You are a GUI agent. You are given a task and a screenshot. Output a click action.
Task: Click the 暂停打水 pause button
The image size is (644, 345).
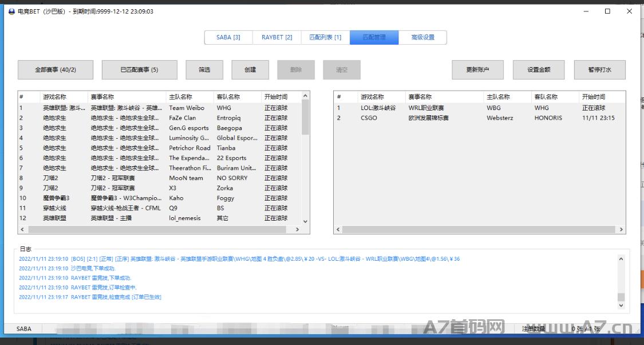point(599,70)
